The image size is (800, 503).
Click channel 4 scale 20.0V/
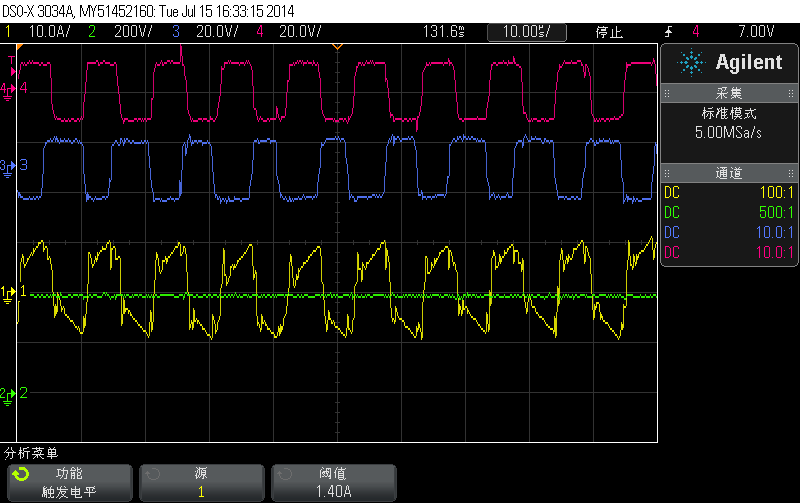pyautogui.click(x=300, y=32)
